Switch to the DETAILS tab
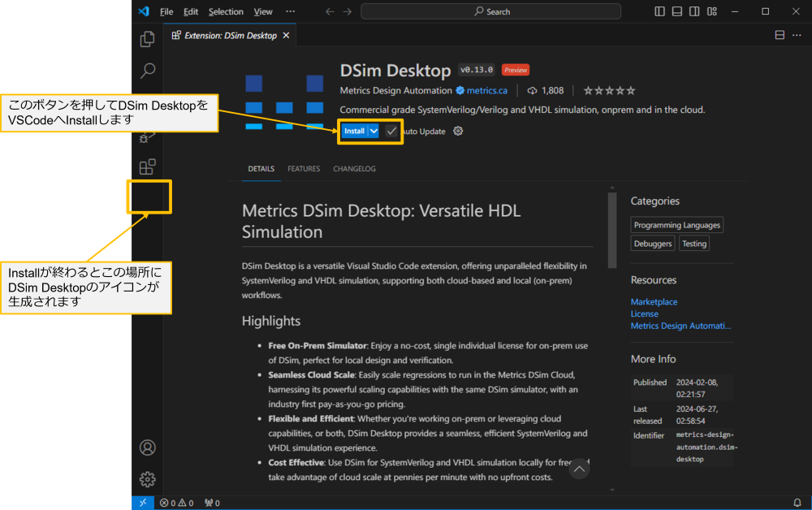Image resolution: width=812 pixels, height=510 pixels. coord(261,169)
